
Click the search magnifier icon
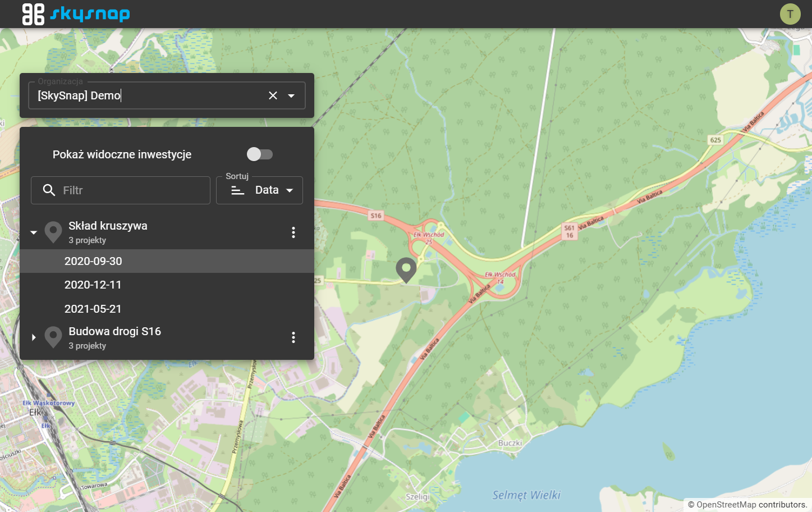tap(49, 190)
